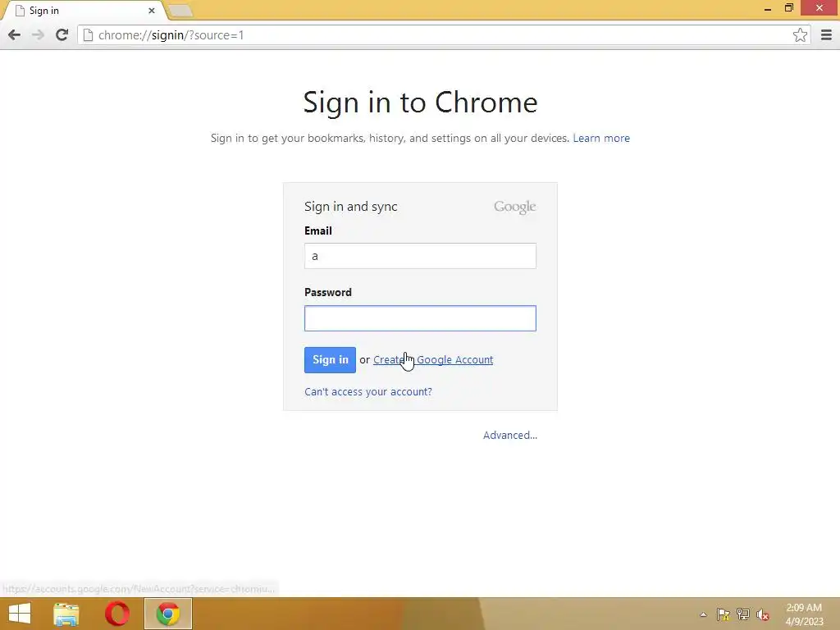Open the Advanced... link
840x630 pixels.
[510, 435]
